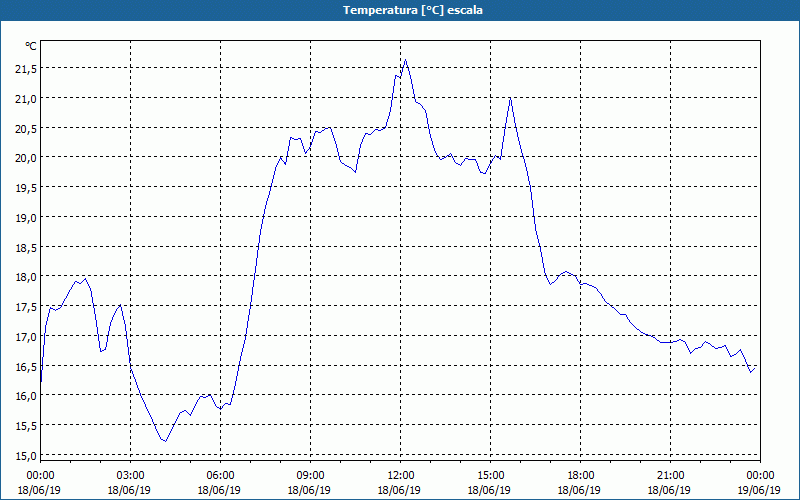Click the 17,5 vertical axis label
This screenshot has width=800, height=500.
click(25, 307)
